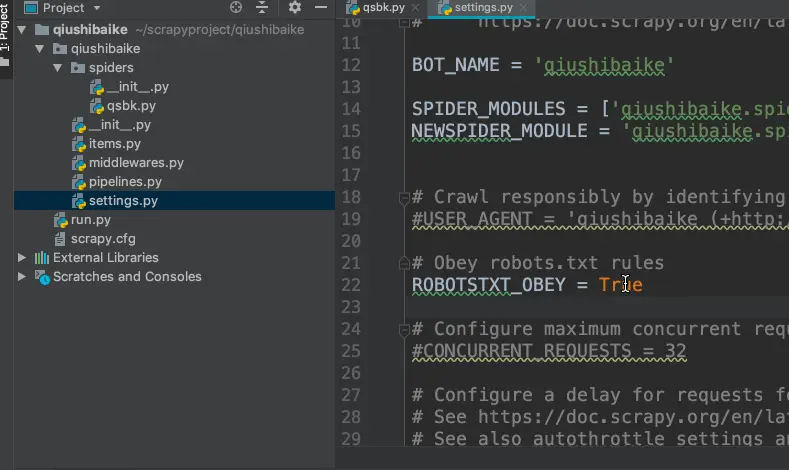Close the qsbk.py tab
Image resolution: width=789 pixels, height=470 pixels.
415,8
